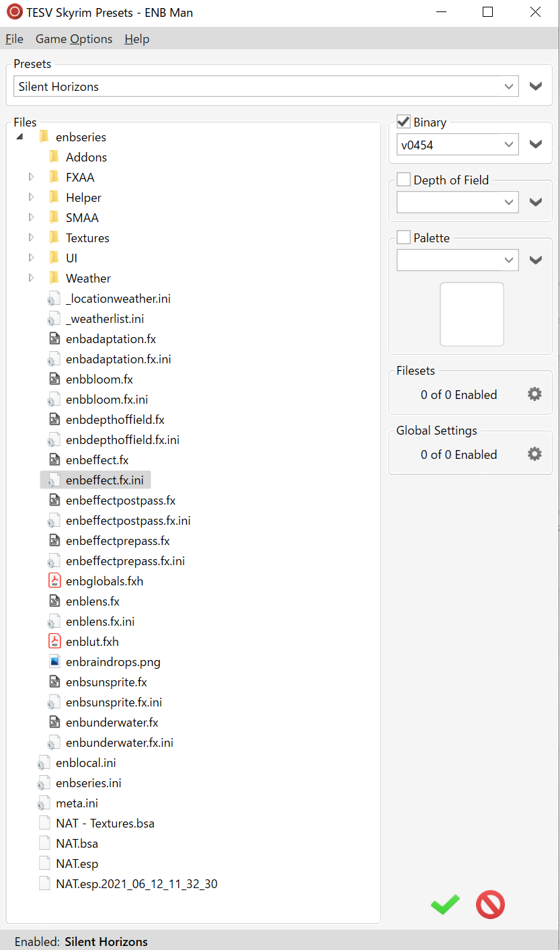Viewport: 560px width, 950px height.
Task: Open the Presets dropdown showing Silent Horizons
Action: tap(266, 86)
